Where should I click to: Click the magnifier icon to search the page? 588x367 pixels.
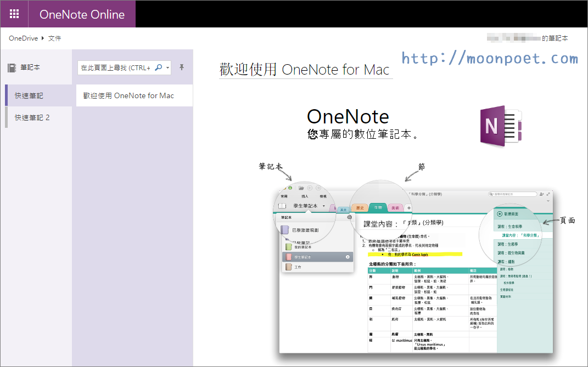pos(159,67)
